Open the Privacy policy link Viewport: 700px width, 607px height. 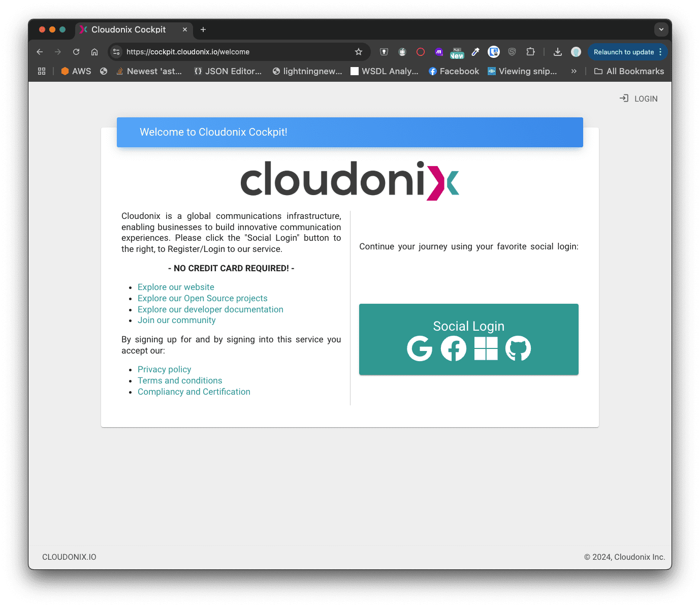(x=164, y=369)
